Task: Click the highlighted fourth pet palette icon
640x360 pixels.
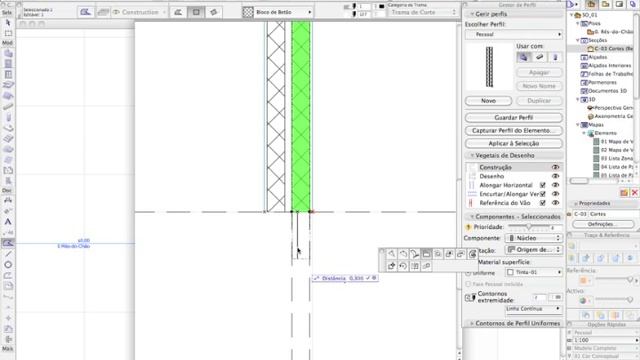Action: 426,254
